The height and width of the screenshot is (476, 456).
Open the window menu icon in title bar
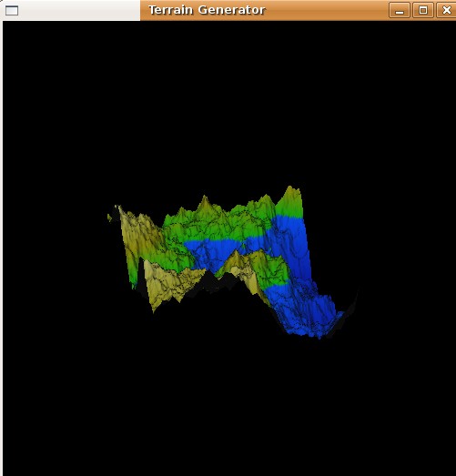point(12,10)
